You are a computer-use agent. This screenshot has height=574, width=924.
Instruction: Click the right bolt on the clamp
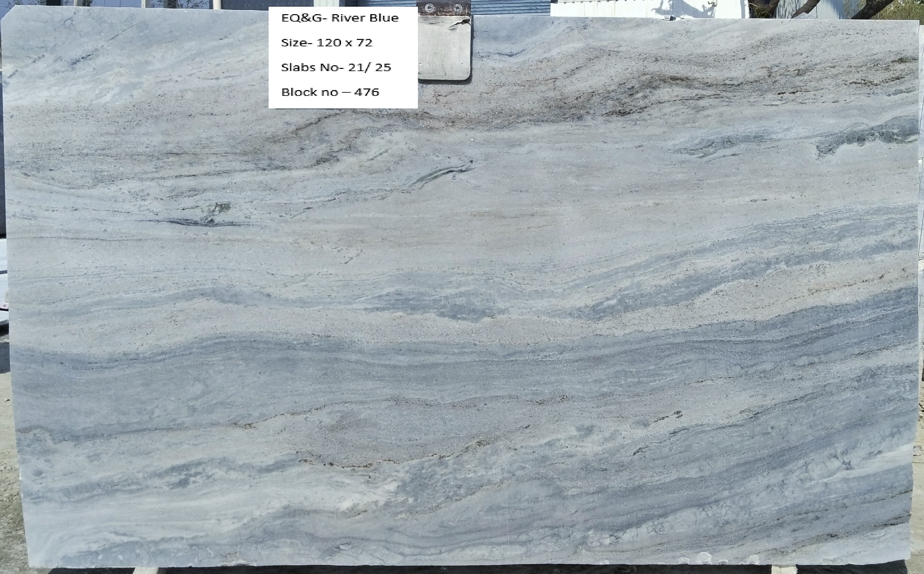pyautogui.click(x=457, y=8)
